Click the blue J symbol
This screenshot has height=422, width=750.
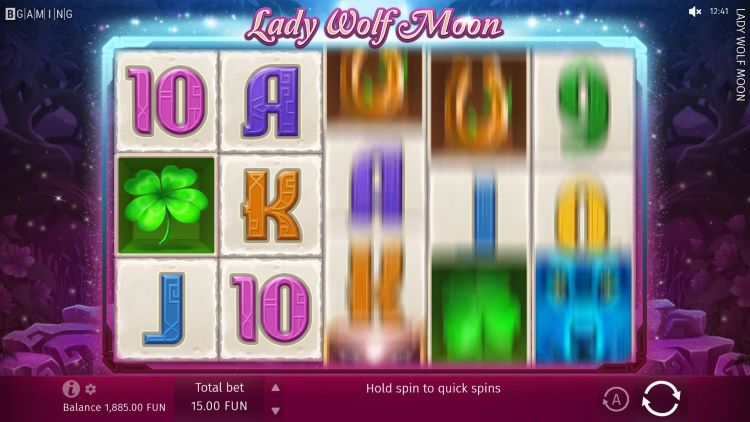(x=166, y=309)
